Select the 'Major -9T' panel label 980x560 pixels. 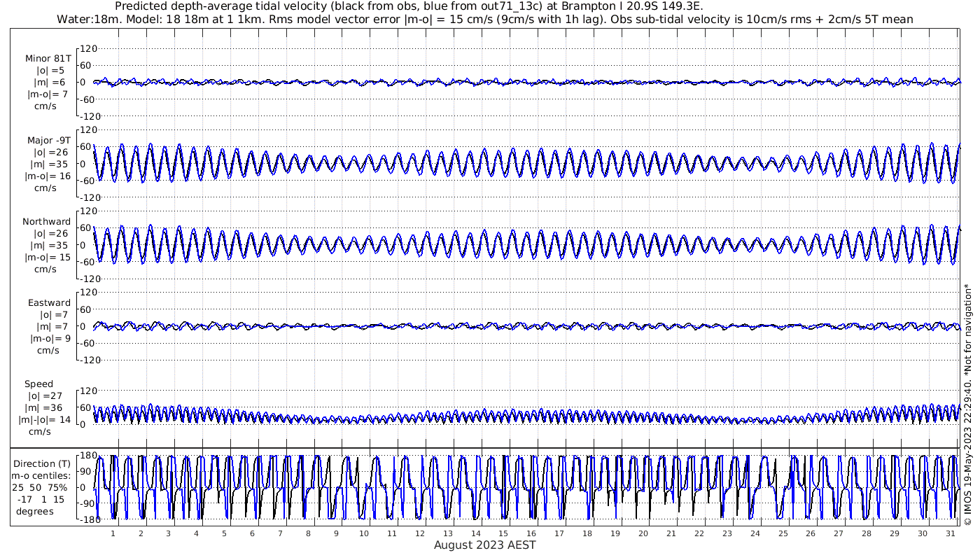48,141
